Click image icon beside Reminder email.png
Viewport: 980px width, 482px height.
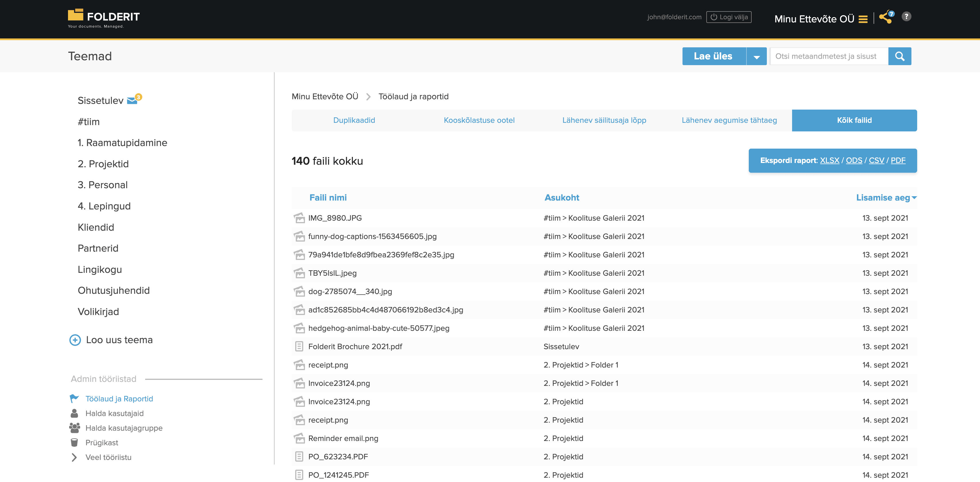click(300, 438)
